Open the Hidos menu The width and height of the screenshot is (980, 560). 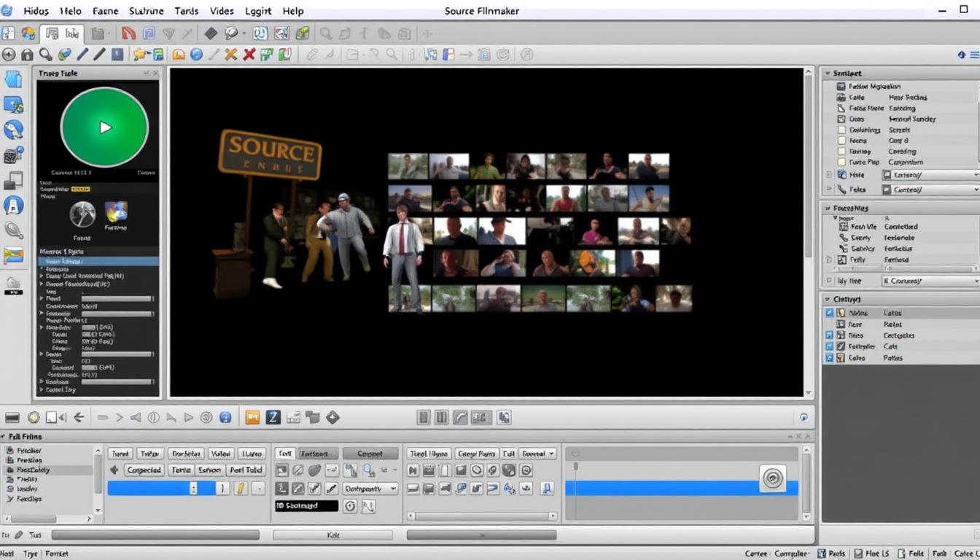pos(36,11)
